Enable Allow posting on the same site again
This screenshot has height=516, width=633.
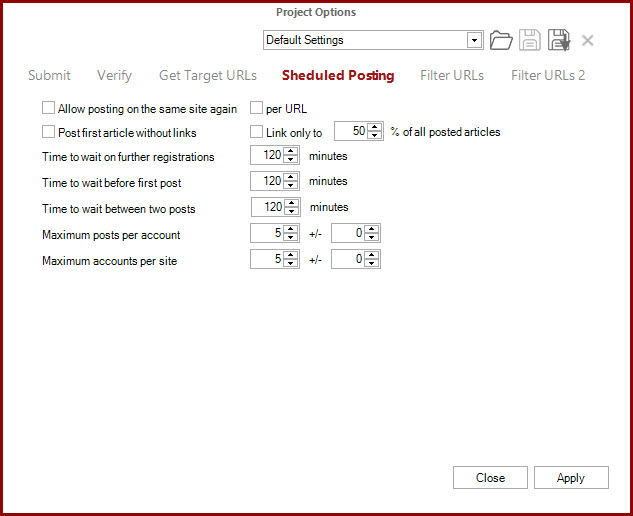click(x=48, y=108)
